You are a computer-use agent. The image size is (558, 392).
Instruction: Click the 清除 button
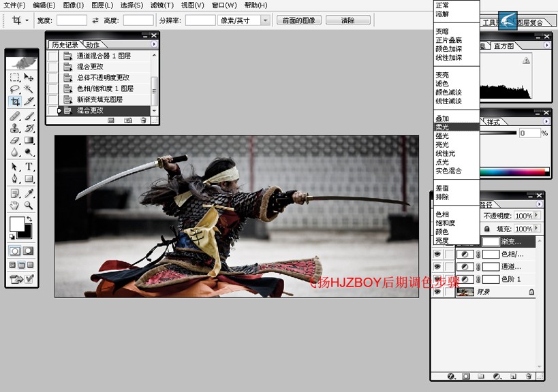pos(347,20)
